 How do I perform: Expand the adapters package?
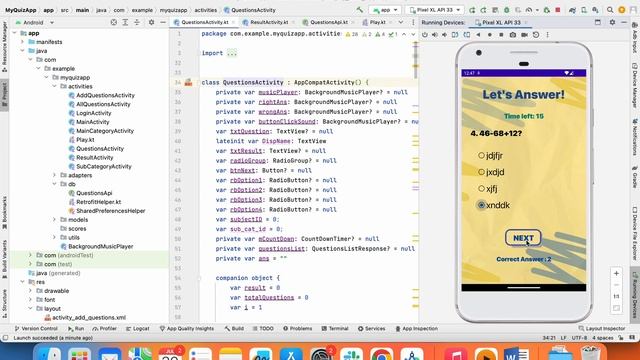pyautogui.click(x=54, y=176)
